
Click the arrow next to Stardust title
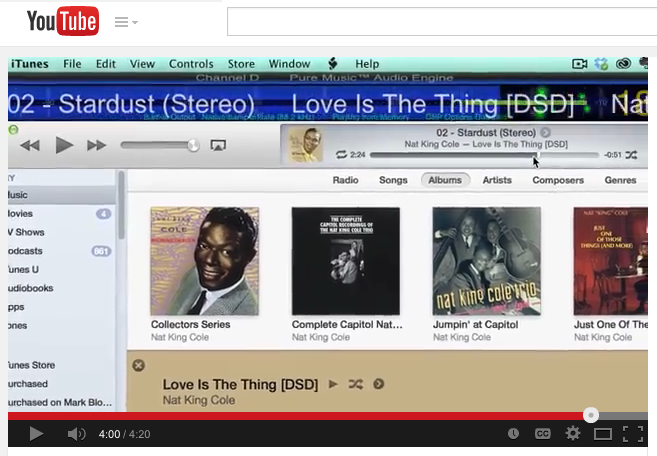545,132
